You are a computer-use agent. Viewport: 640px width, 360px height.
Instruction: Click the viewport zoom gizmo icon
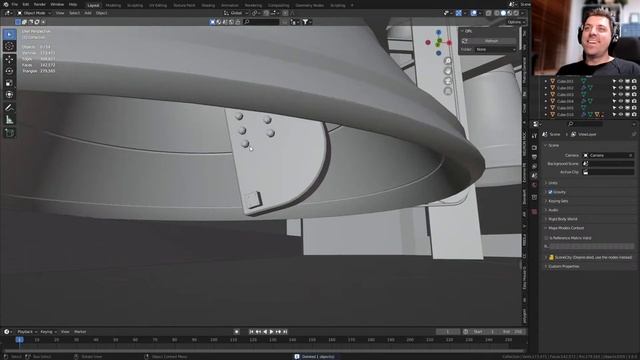pos(448,61)
